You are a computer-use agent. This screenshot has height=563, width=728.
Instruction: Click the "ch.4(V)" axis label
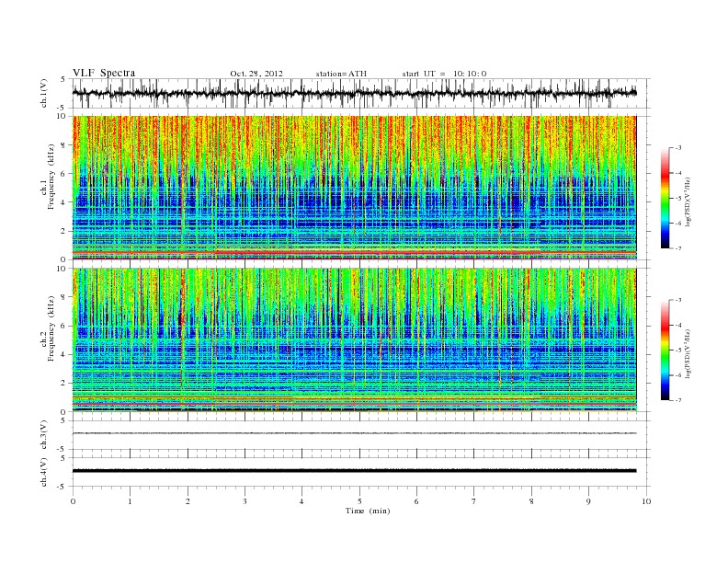coord(43,472)
